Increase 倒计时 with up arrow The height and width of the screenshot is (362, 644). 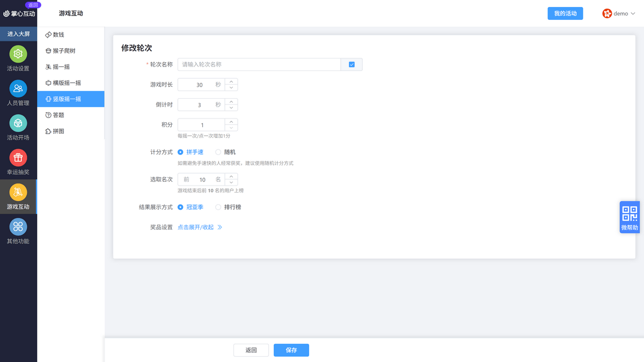[231, 101]
